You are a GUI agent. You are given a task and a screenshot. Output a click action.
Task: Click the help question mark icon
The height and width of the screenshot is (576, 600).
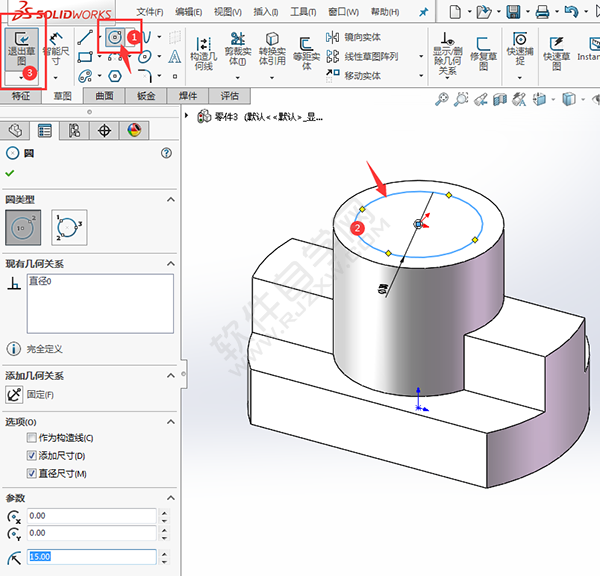click(x=166, y=153)
